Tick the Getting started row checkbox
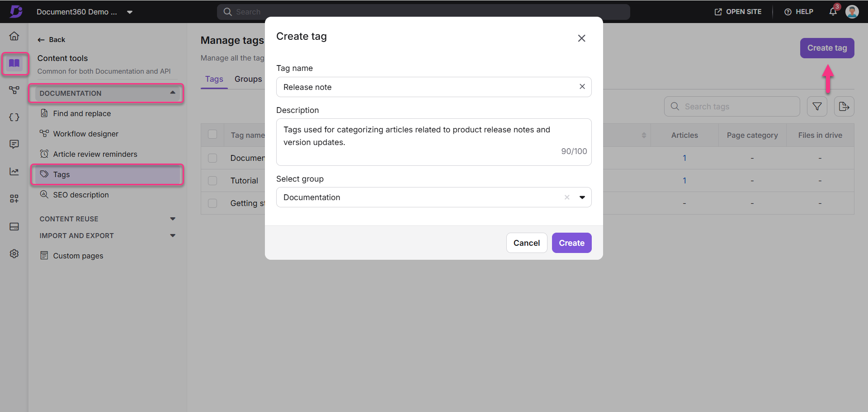Viewport: 868px width, 412px height. pyautogui.click(x=212, y=203)
